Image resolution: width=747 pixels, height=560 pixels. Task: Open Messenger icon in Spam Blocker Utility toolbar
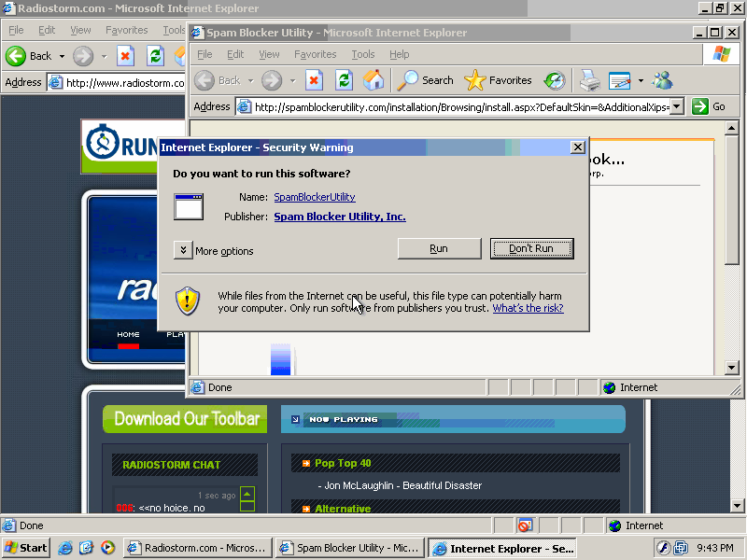click(663, 80)
